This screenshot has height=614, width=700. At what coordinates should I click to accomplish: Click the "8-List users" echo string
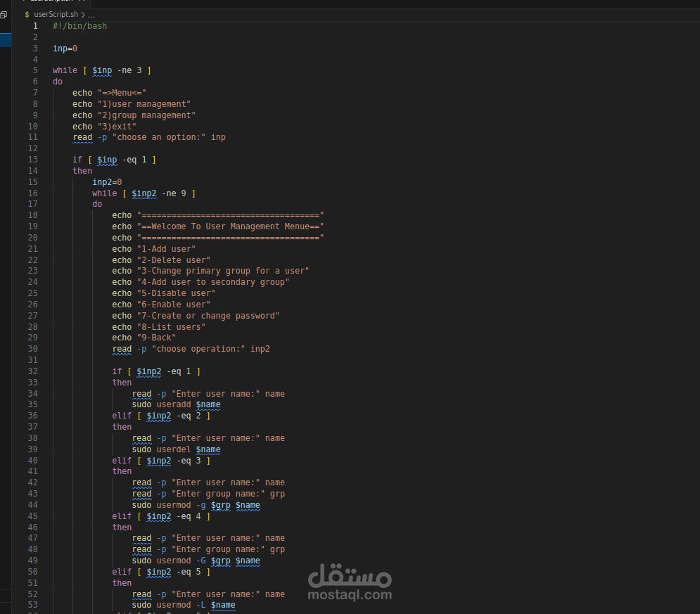tap(171, 326)
